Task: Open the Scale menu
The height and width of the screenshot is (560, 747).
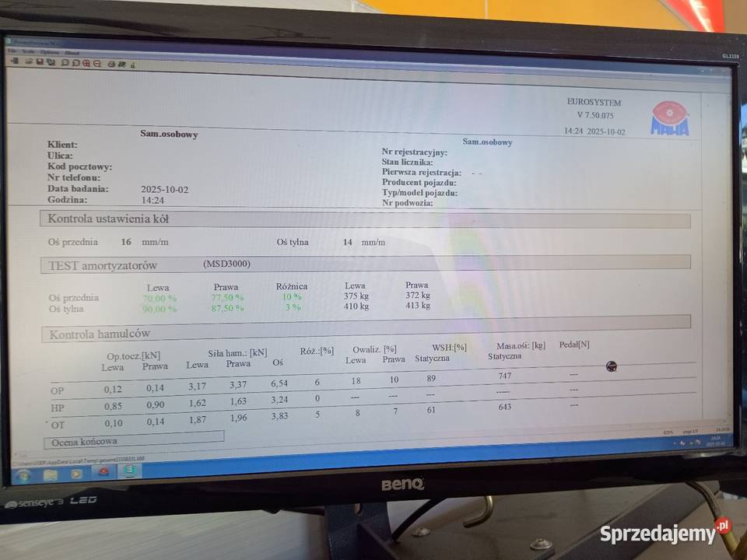Action: pos(28,52)
